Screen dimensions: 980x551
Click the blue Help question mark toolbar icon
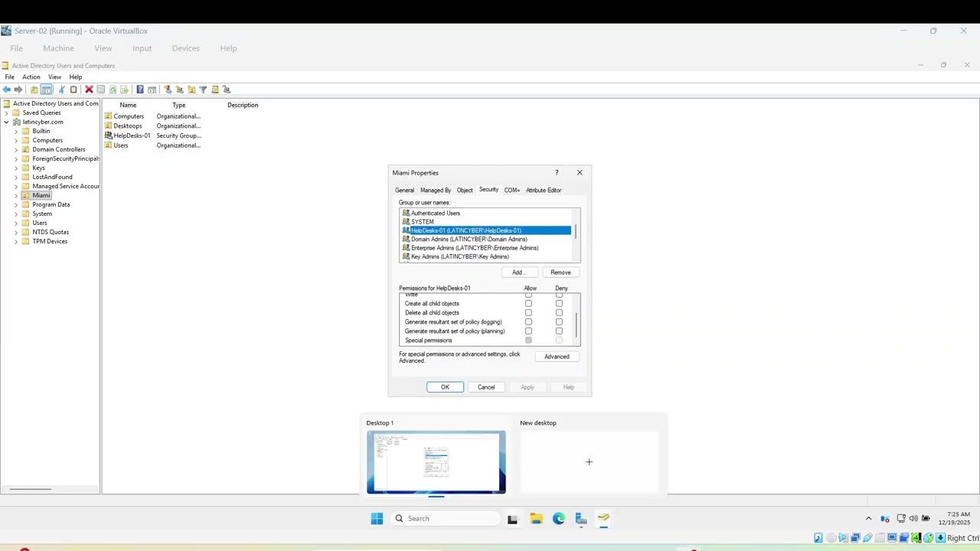140,90
